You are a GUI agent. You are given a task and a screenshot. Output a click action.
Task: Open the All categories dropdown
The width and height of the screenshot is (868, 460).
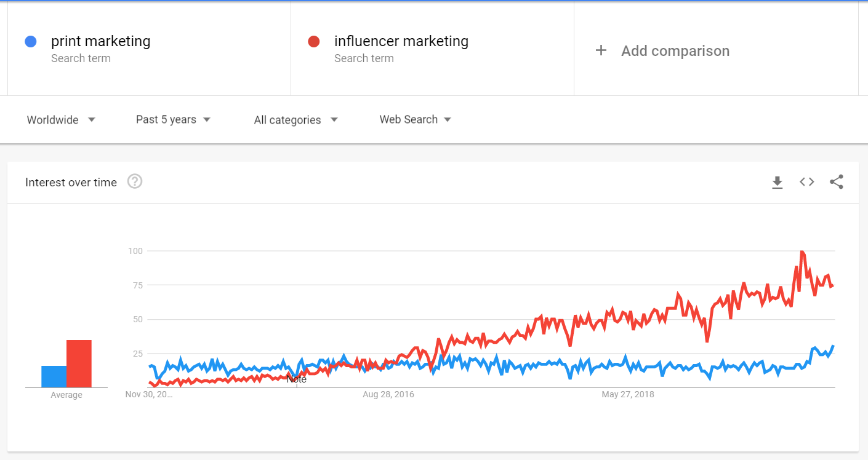(296, 120)
